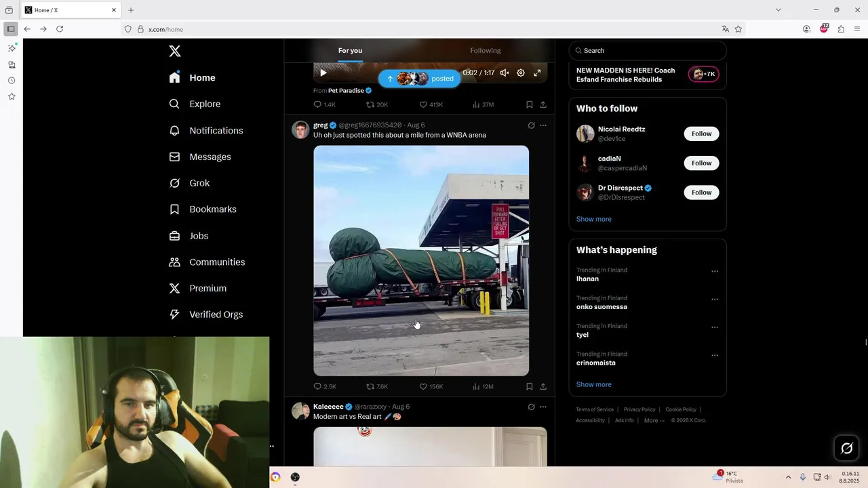This screenshot has height=488, width=868.
Task: Expand the footer More menu
Action: pyautogui.click(x=654, y=421)
